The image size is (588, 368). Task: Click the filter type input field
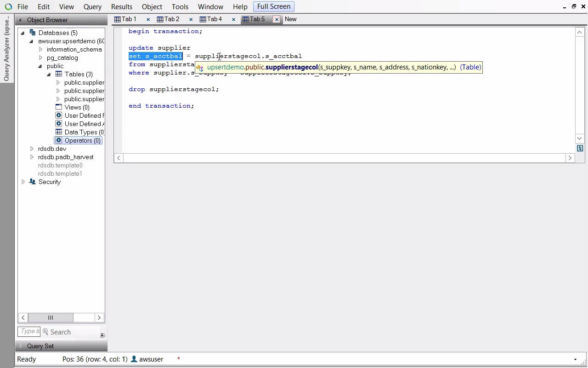click(29, 331)
